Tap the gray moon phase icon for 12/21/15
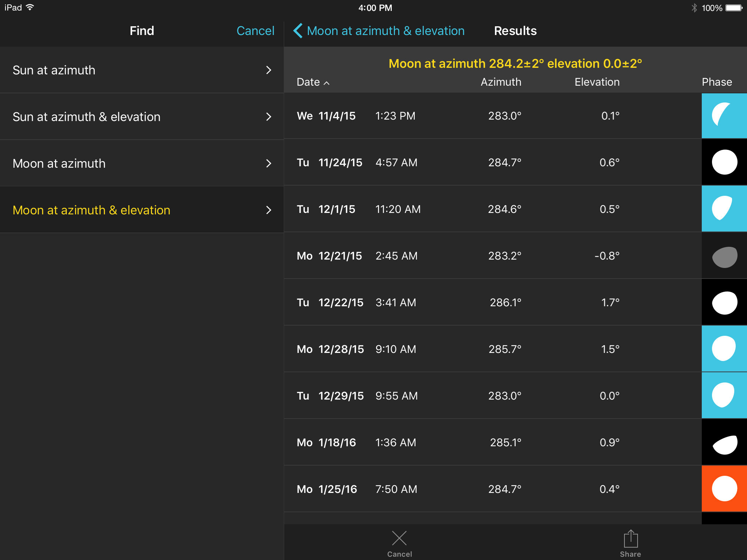 (724, 256)
